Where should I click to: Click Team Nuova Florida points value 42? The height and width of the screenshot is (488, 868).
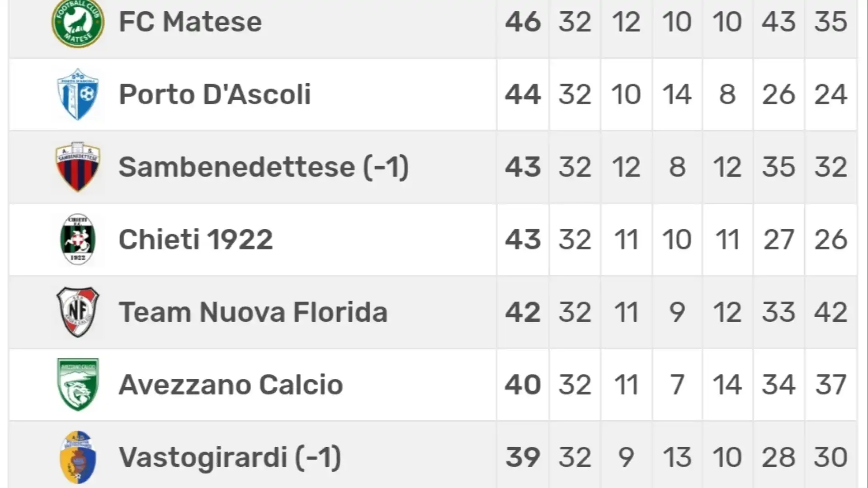(523, 312)
